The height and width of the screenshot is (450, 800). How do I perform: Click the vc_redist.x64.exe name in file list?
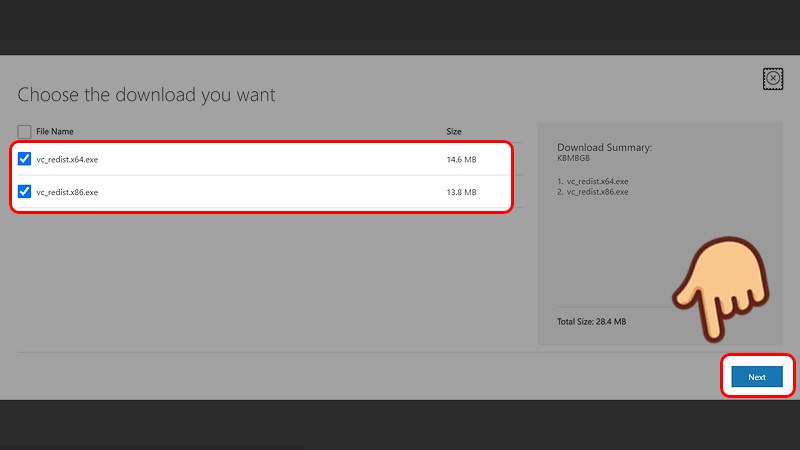(67, 159)
